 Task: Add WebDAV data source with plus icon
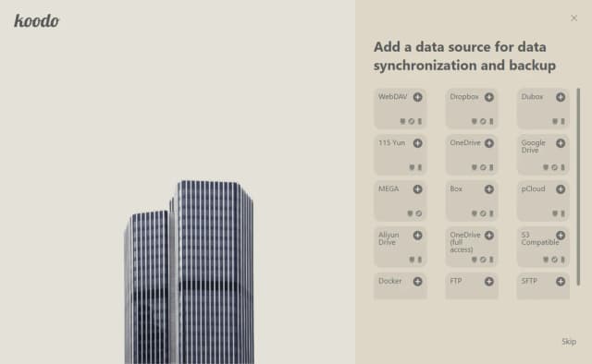point(417,97)
